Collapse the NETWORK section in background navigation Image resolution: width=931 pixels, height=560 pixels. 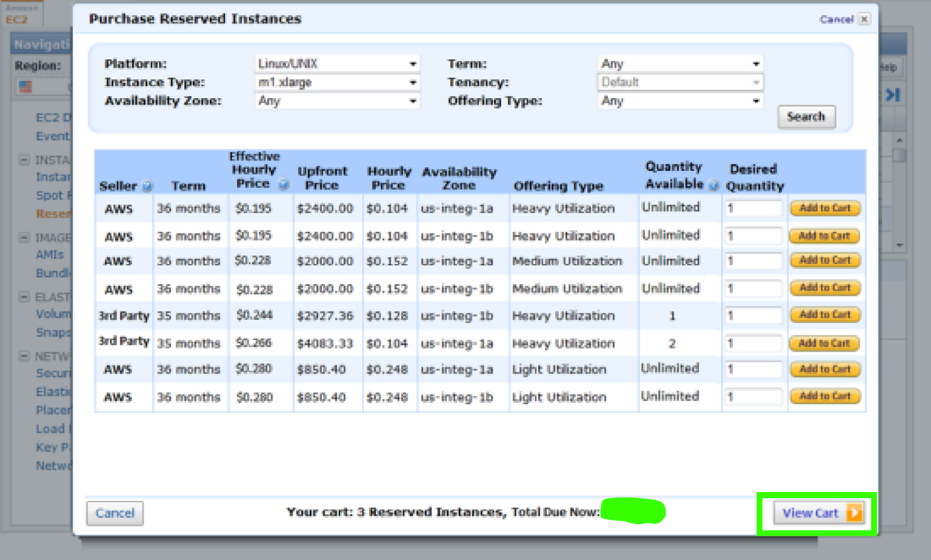tap(24, 357)
